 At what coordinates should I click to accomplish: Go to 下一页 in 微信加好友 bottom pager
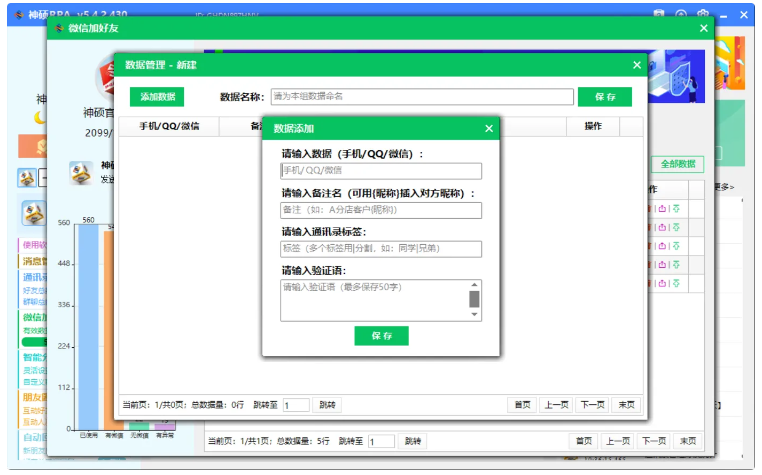tap(654, 441)
